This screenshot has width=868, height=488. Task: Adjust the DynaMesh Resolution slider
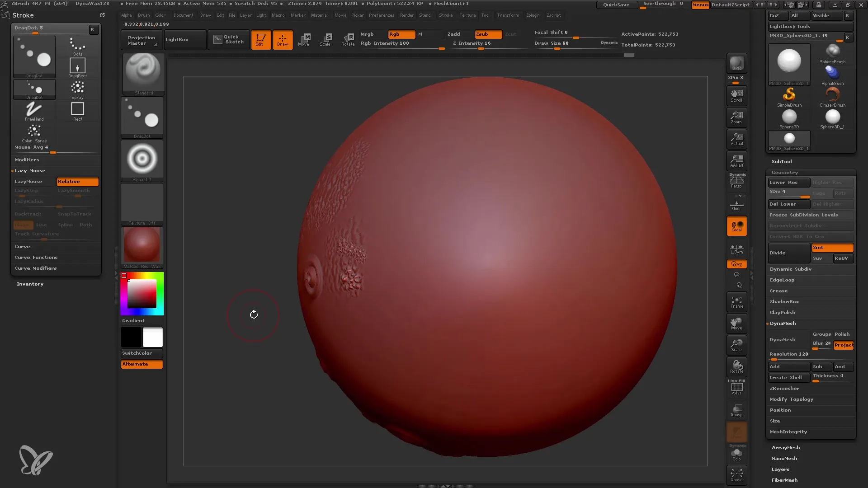click(810, 355)
